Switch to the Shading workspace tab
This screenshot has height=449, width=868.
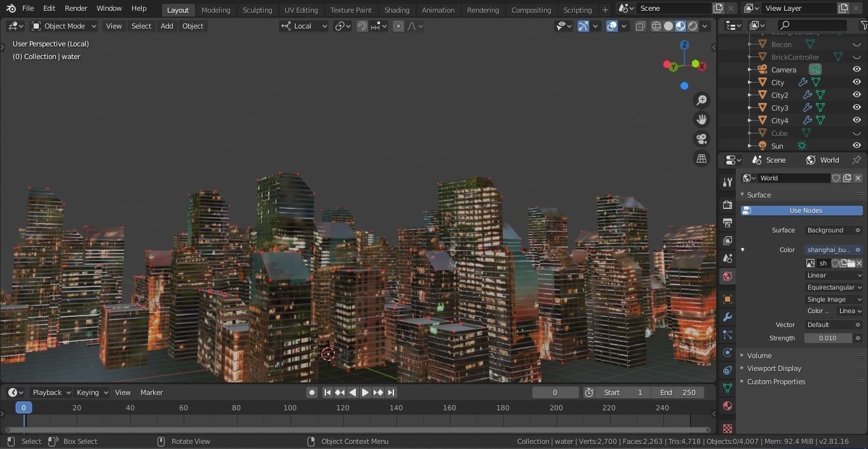pyautogui.click(x=397, y=10)
